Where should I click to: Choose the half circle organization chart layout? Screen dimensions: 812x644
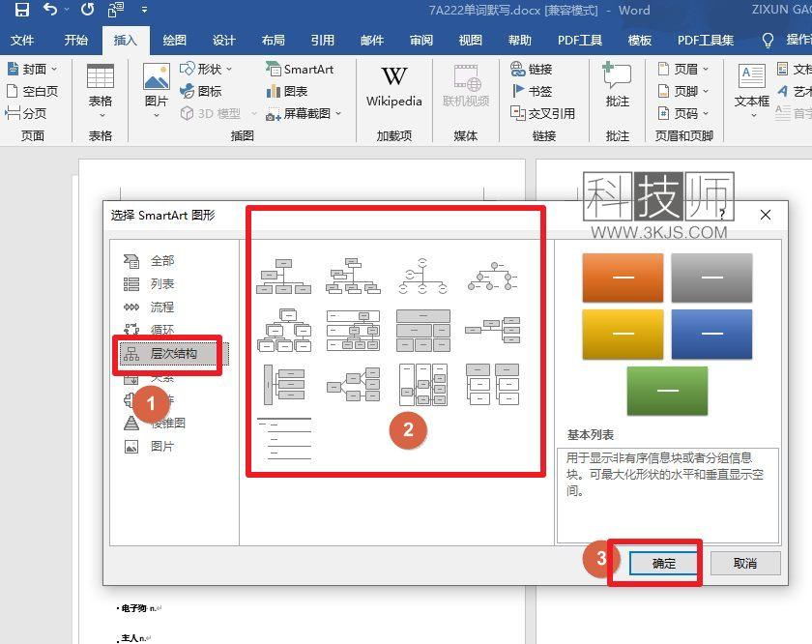coord(422,277)
